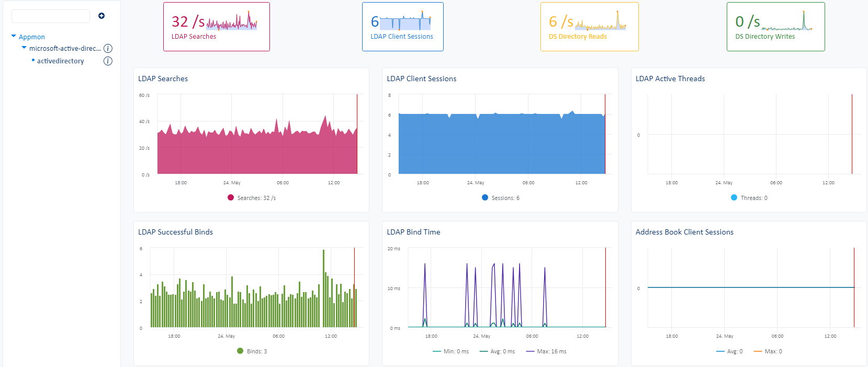Collapse the Appmon tree node
Image resolution: width=868 pixels, height=367 pixels.
[x=14, y=37]
